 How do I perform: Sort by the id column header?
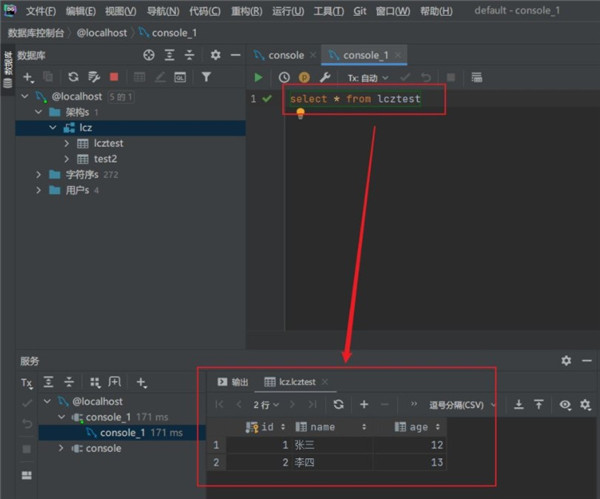click(266, 427)
